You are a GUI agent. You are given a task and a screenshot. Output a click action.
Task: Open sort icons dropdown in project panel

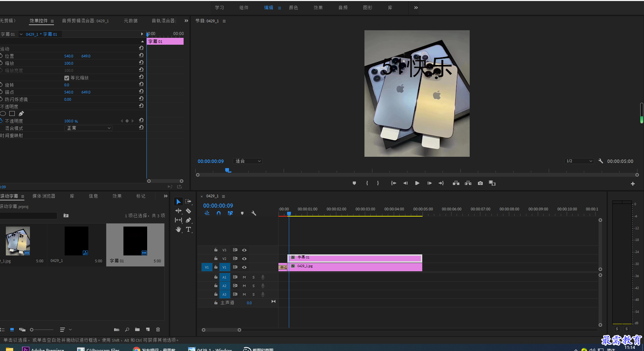point(66,329)
